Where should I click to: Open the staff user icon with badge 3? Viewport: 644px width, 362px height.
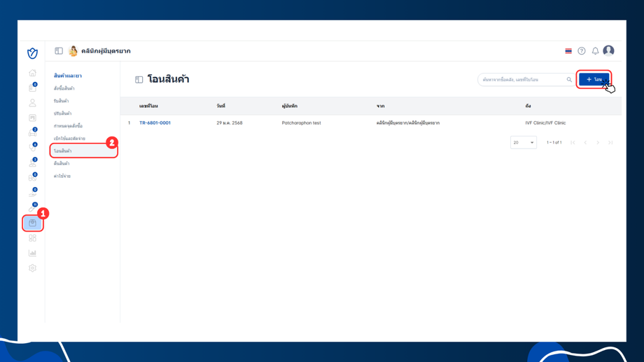pyautogui.click(x=32, y=162)
